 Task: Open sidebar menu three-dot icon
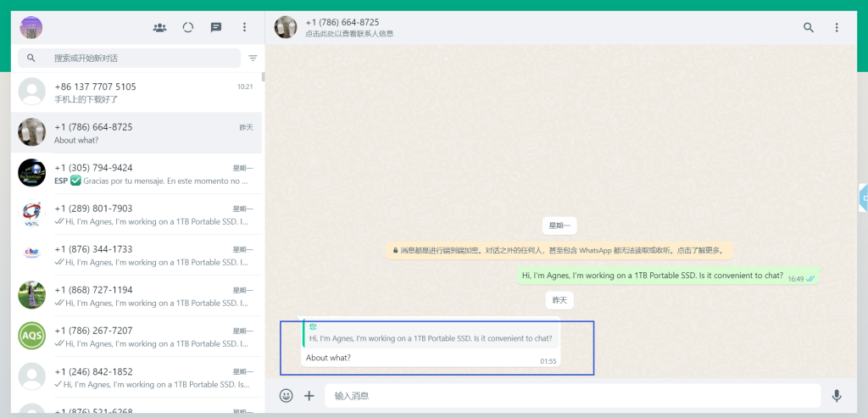click(244, 28)
